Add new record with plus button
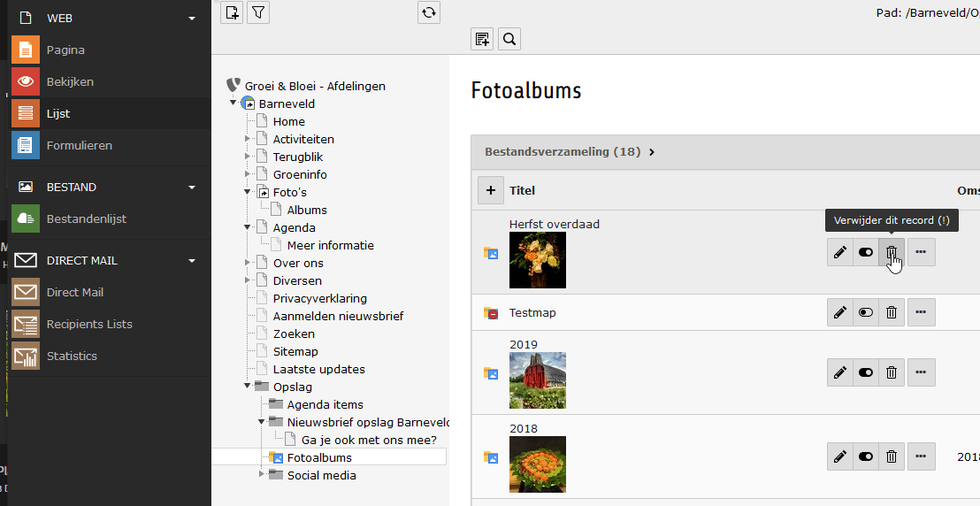980x506 pixels. tap(490, 190)
